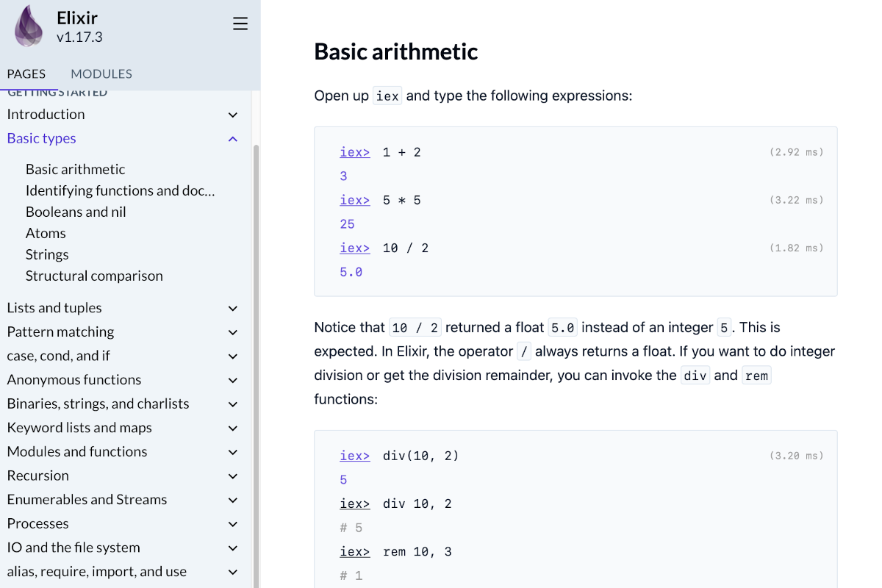Expand the Anonymous functions chevron
The image size is (882, 588).
pyautogui.click(x=233, y=380)
